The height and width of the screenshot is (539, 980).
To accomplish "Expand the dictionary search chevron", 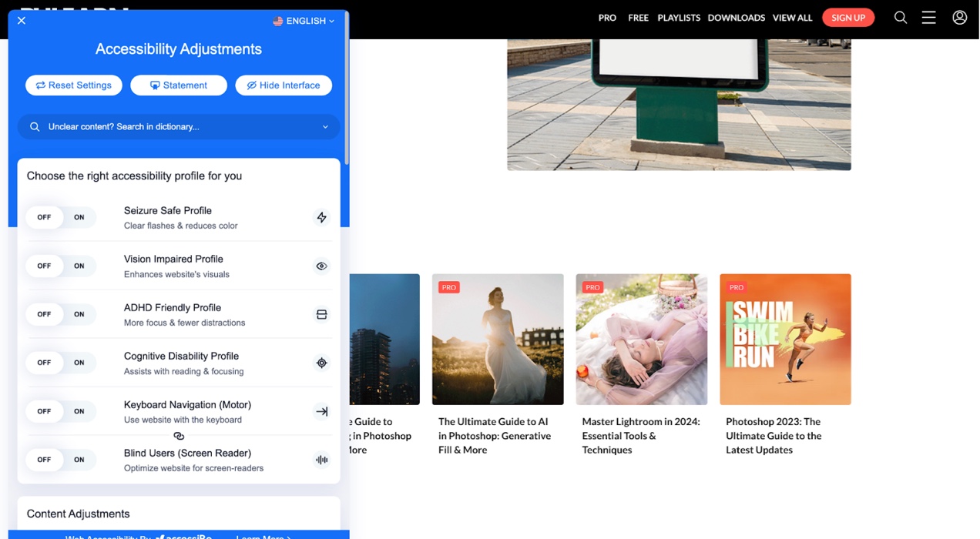I will point(325,127).
